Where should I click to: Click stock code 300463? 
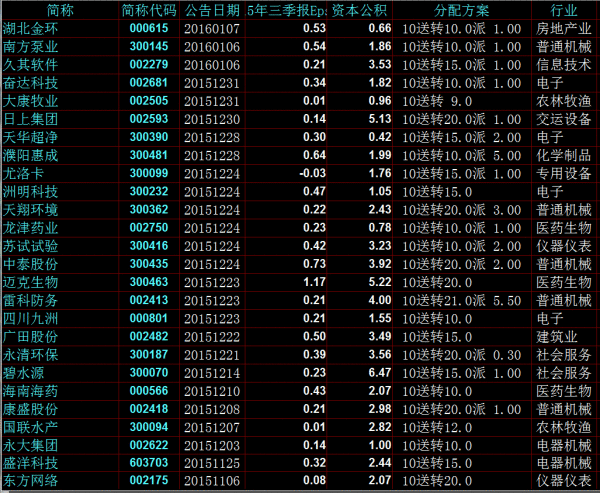[x=149, y=282]
